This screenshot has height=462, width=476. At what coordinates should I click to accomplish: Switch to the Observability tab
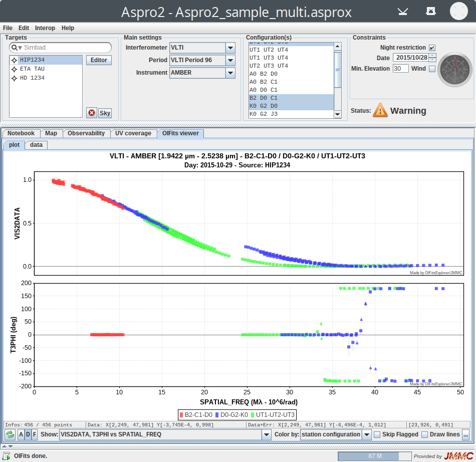[86, 133]
